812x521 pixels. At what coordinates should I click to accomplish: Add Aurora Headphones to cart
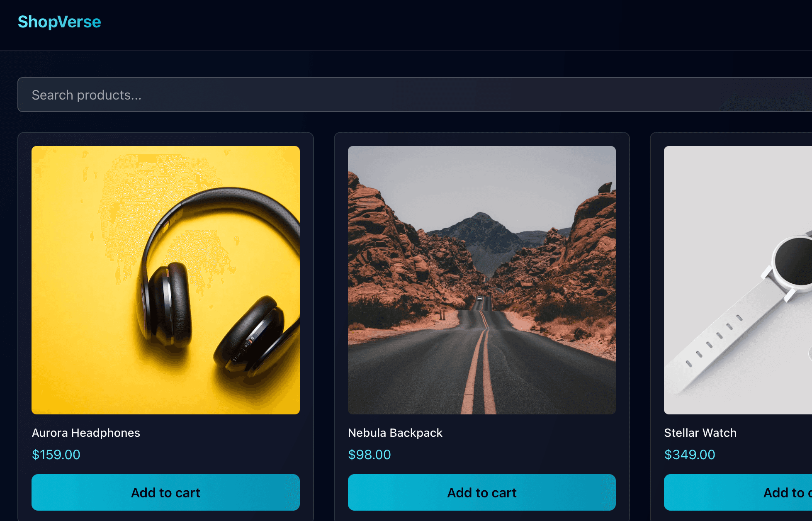pyautogui.click(x=165, y=492)
